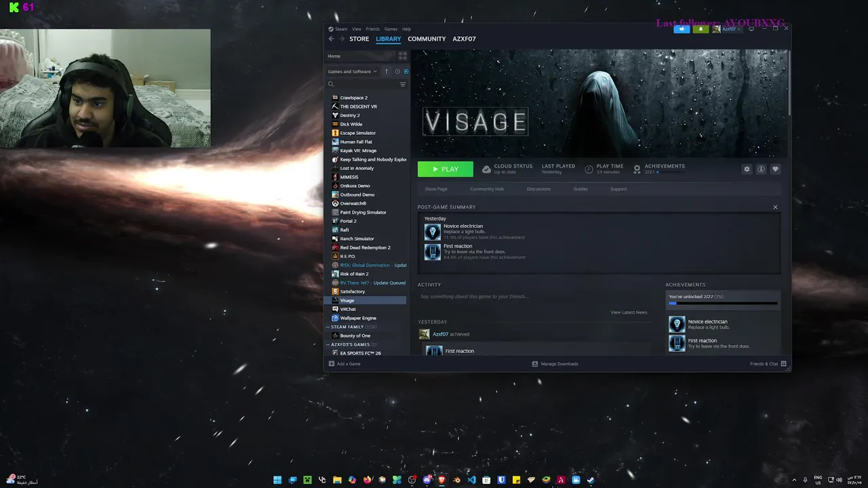Open Visage Community Hub link
The height and width of the screenshot is (488, 868).
487,189
